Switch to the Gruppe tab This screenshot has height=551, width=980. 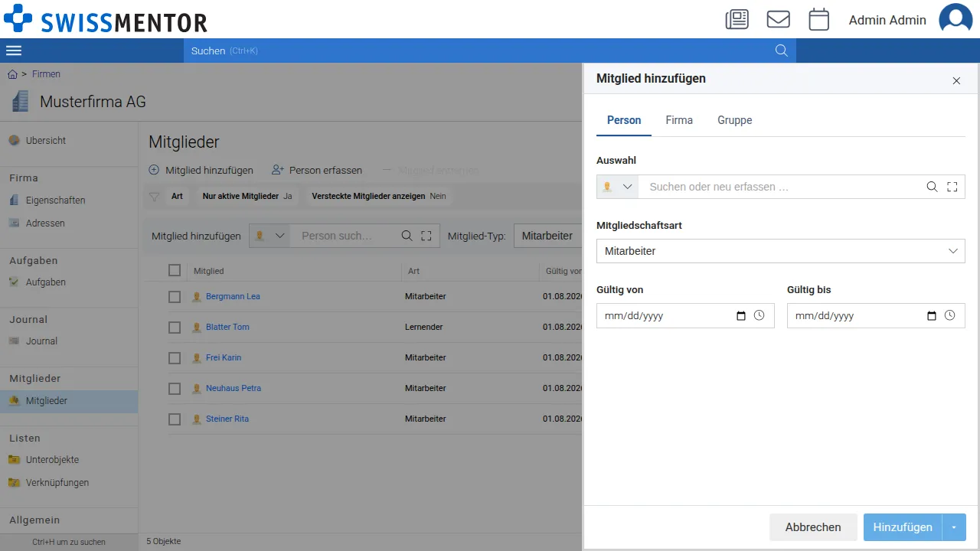point(734,120)
